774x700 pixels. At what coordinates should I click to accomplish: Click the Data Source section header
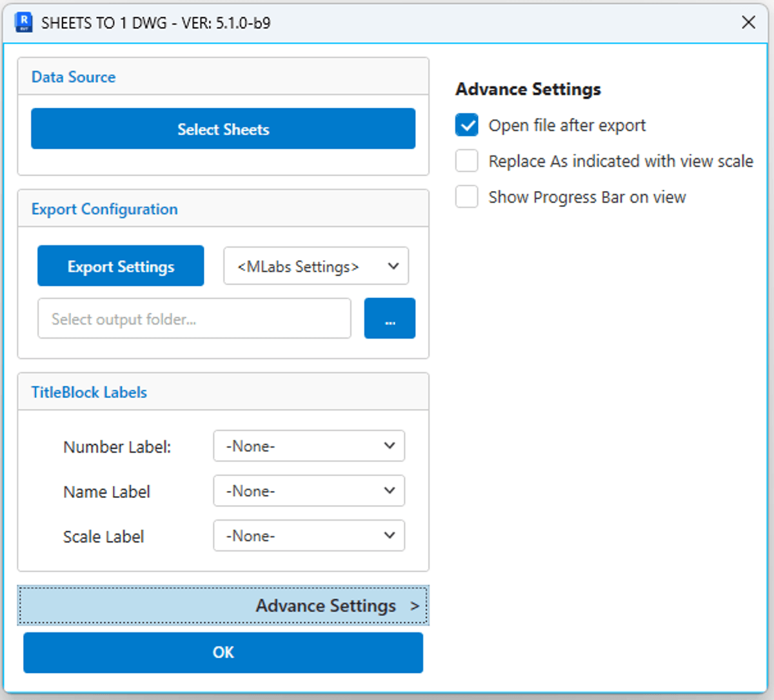click(x=74, y=77)
